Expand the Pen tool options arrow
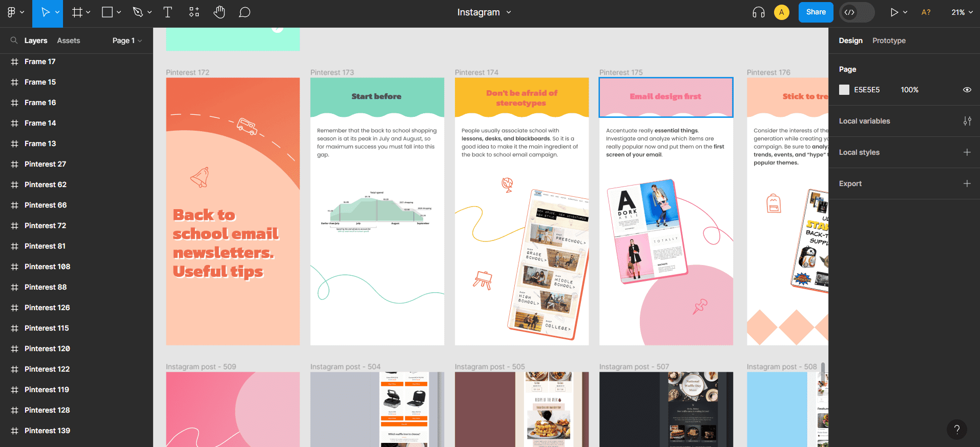Viewport: 980px width, 447px height. 150,12
